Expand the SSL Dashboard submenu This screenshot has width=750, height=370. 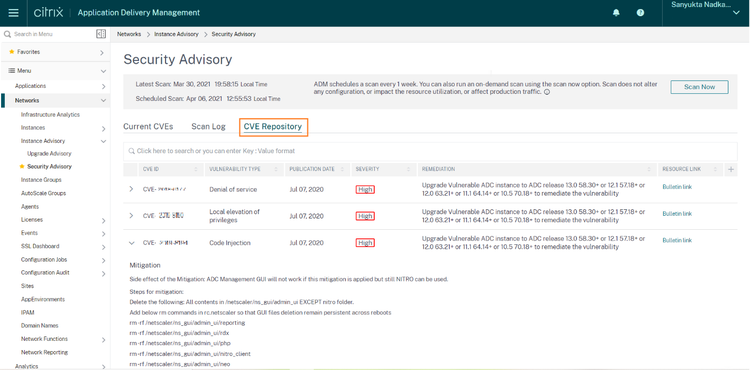pos(103,247)
